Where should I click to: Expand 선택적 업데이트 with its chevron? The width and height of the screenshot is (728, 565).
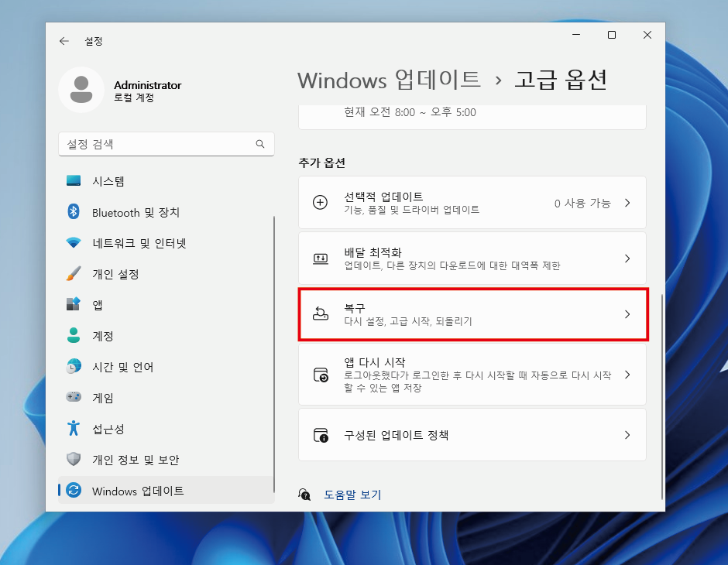pos(627,203)
